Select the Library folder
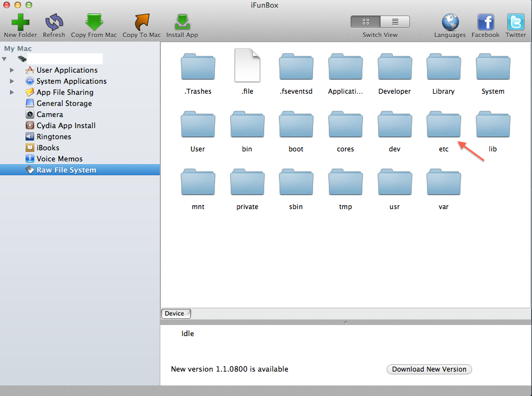 tap(443, 67)
